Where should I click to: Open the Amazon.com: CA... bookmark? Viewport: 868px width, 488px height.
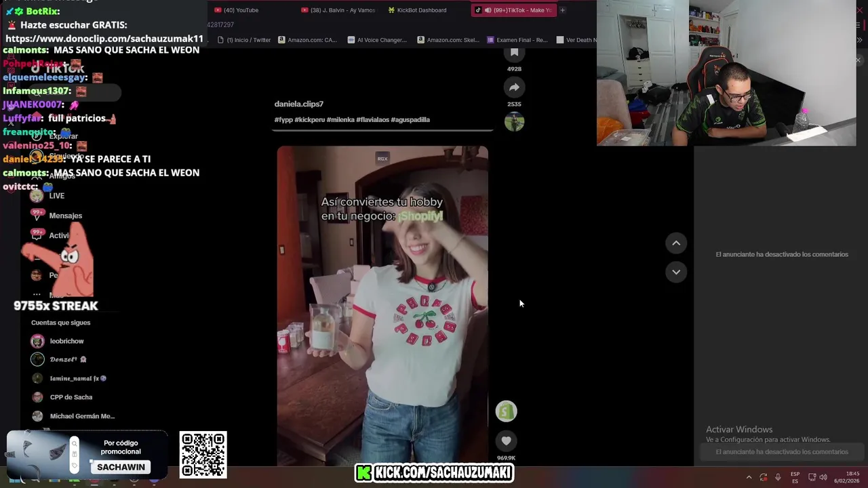pyautogui.click(x=307, y=40)
